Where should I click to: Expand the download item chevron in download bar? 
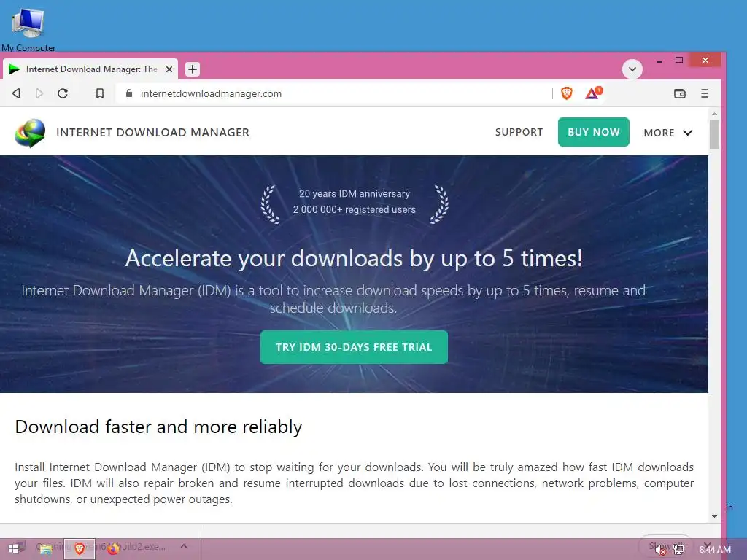(184, 546)
